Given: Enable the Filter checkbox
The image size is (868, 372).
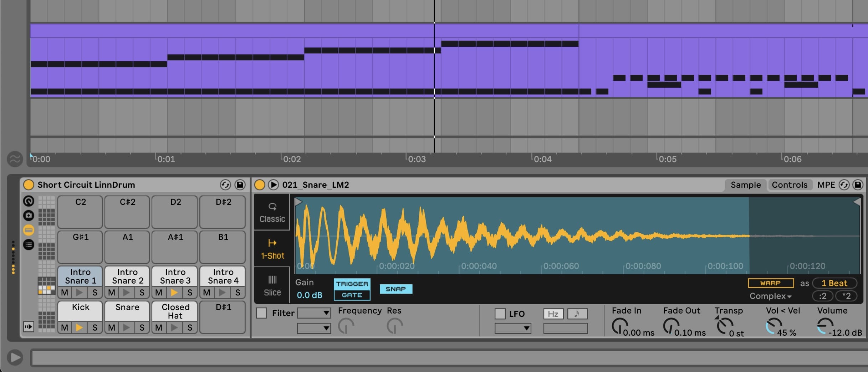Looking at the screenshot, I should point(261,313).
